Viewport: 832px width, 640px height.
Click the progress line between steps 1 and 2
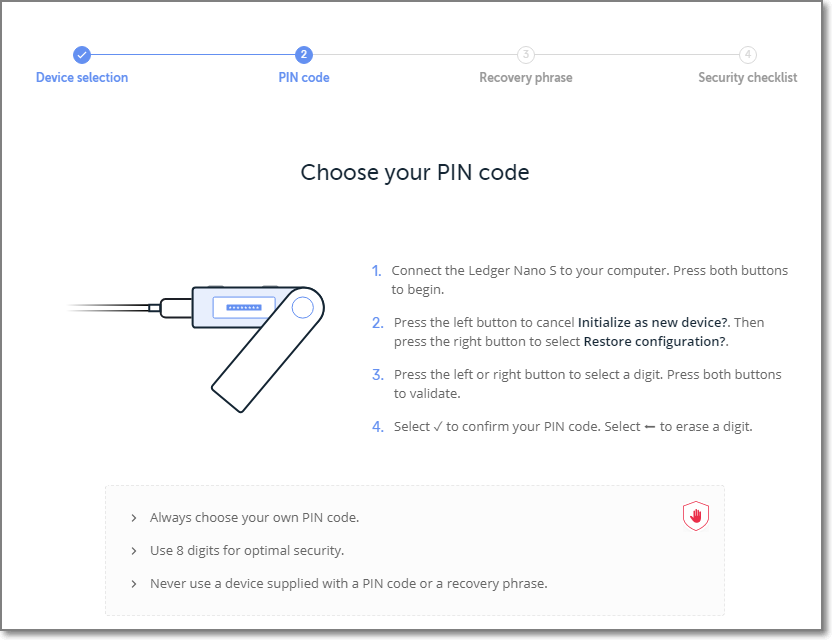pyautogui.click(x=193, y=55)
